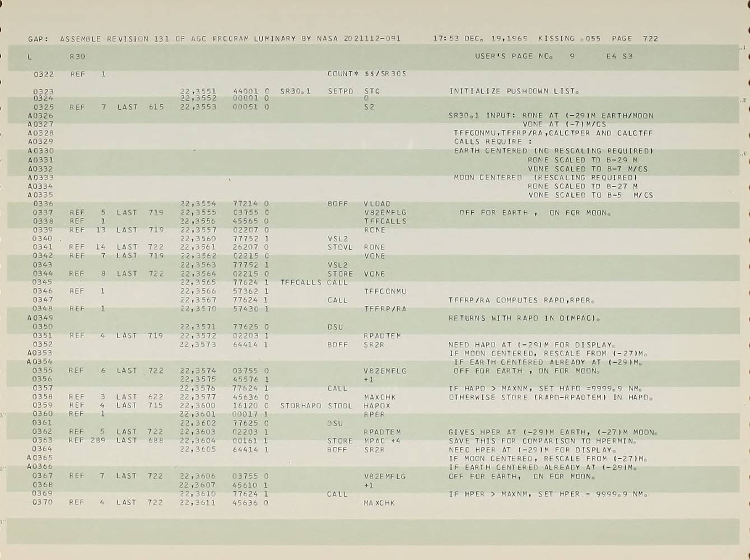Click comment 'RETURNS WITH RAPO IN D(MPAC).'
This screenshot has width=750, height=560.
(x=524, y=318)
